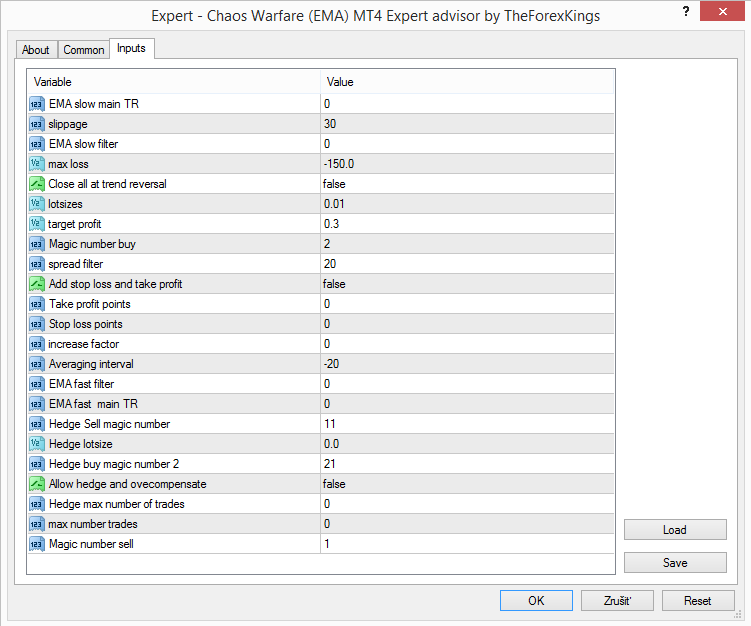751x626 pixels.
Task: Select the false value of Allow hedge and ovecompensate
Action: pyautogui.click(x=334, y=484)
